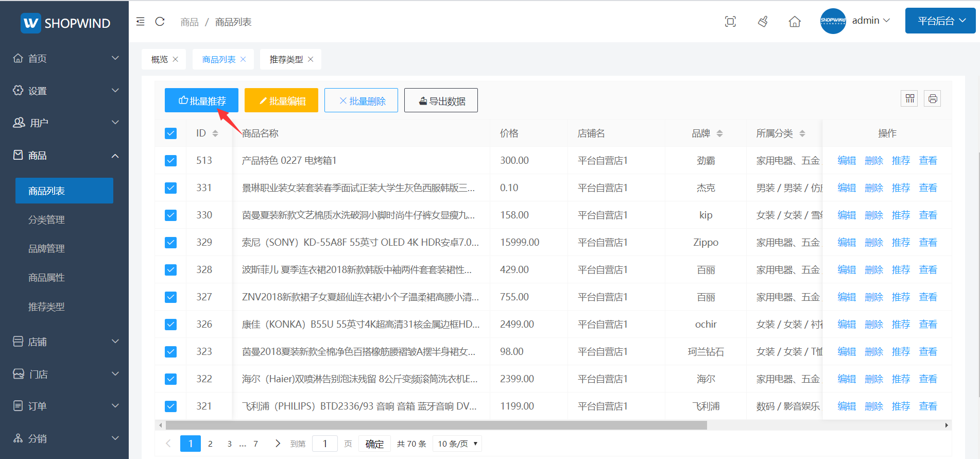The width and height of the screenshot is (980, 459).
Task: Expand the 分销 sidebar menu
Action: (64, 438)
